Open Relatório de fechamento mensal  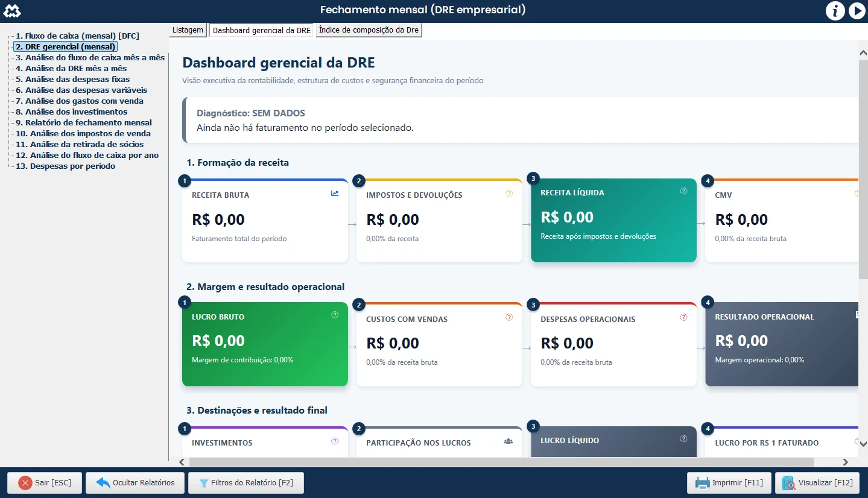click(x=84, y=123)
